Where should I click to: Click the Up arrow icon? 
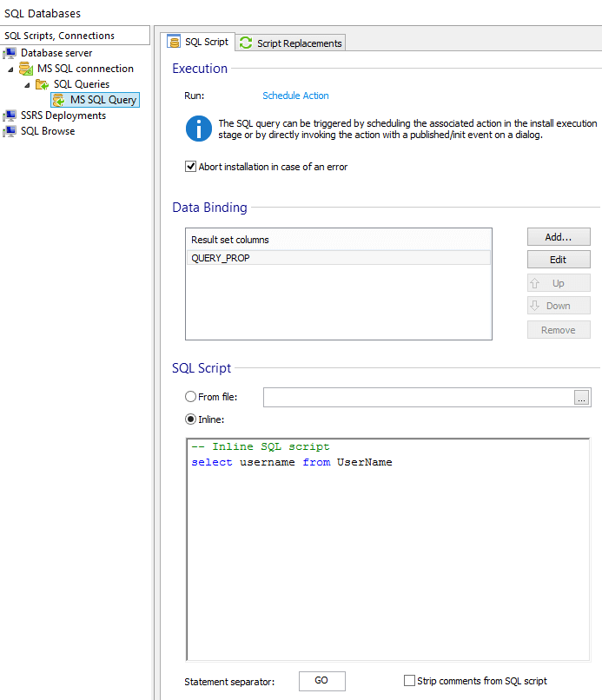click(x=534, y=283)
